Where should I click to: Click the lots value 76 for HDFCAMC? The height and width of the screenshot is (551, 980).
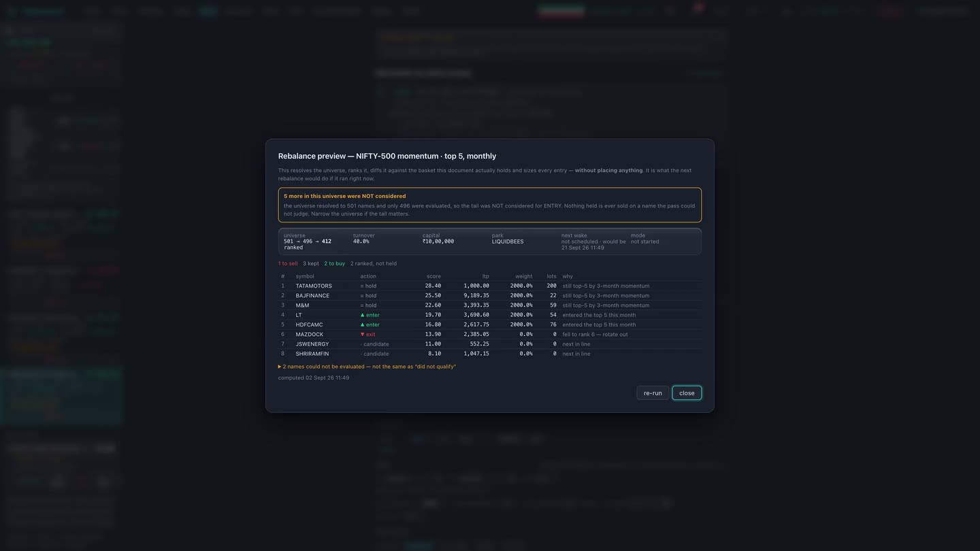tap(553, 324)
